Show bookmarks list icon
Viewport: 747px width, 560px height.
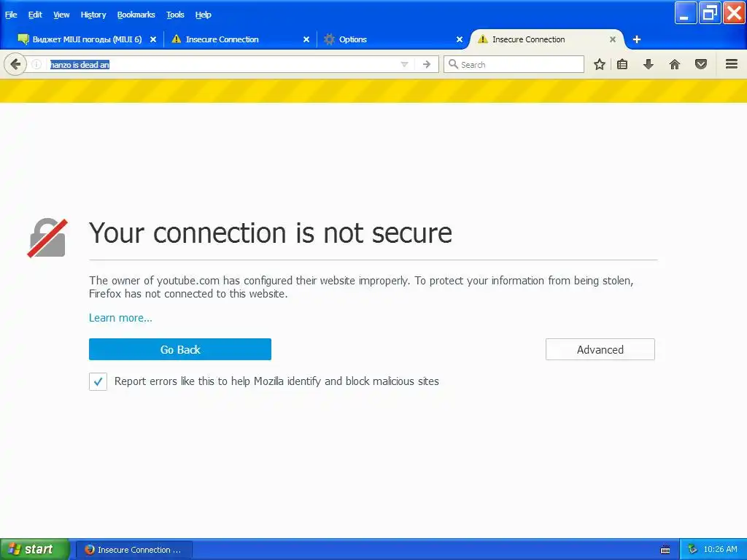pos(622,64)
